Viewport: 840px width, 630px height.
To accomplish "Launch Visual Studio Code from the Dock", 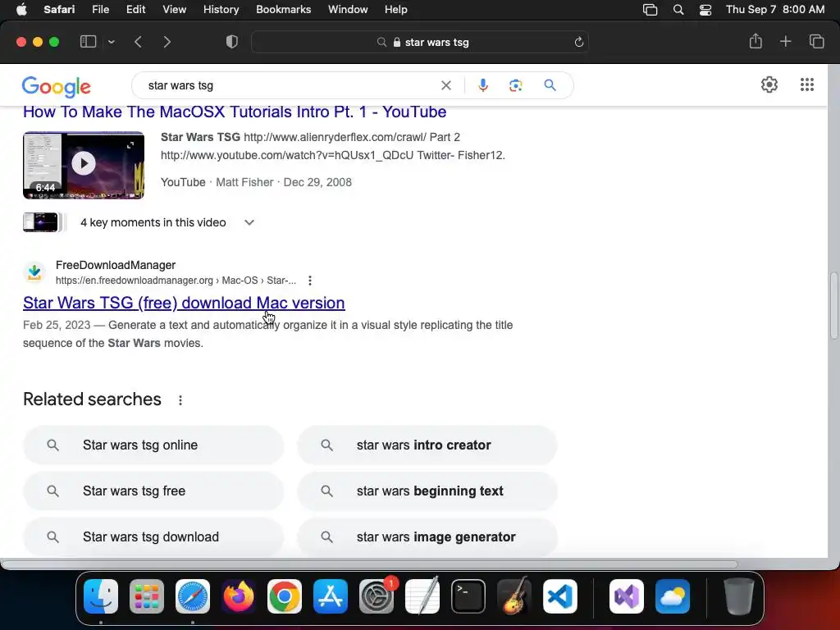I will [559, 596].
